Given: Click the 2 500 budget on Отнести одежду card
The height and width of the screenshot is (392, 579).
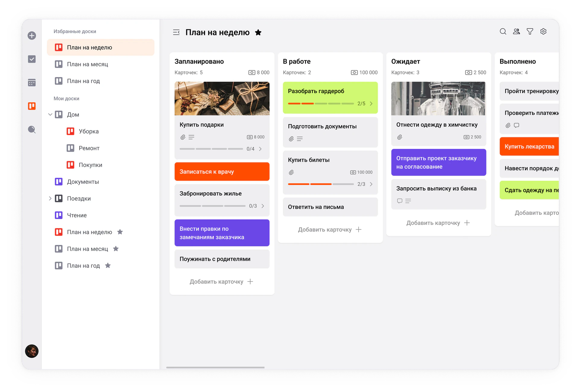Looking at the screenshot, I should tap(472, 137).
